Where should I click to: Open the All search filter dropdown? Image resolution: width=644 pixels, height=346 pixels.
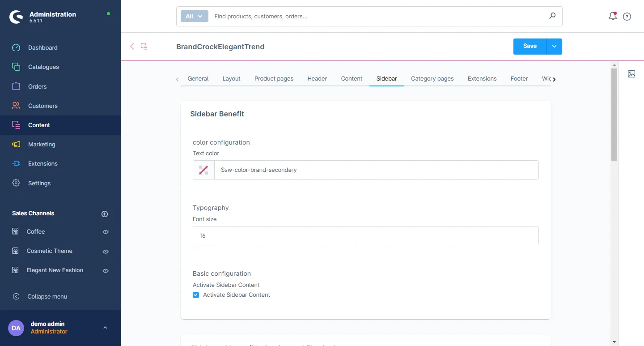pos(194,16)
